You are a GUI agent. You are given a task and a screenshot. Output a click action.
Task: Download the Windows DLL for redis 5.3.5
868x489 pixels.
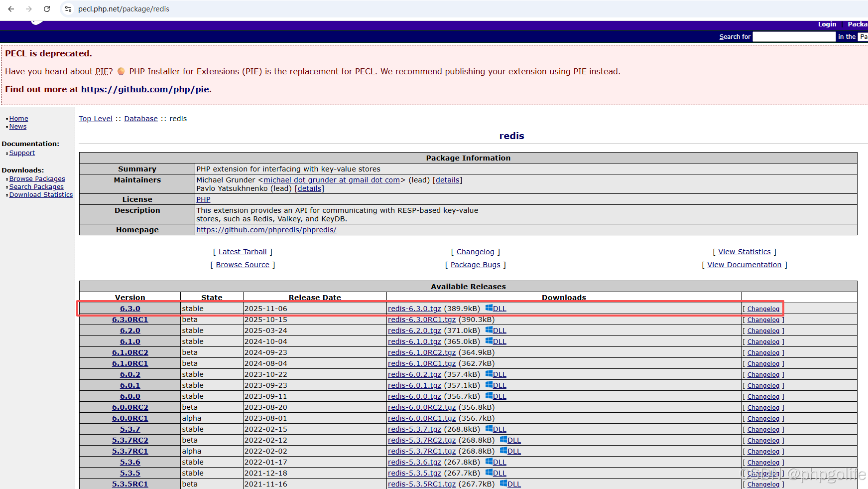496,473
